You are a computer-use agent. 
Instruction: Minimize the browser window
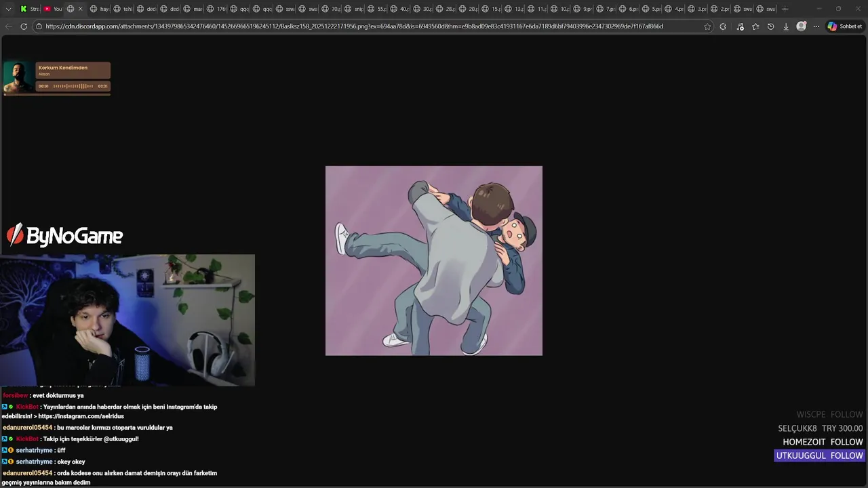[818, 9]
